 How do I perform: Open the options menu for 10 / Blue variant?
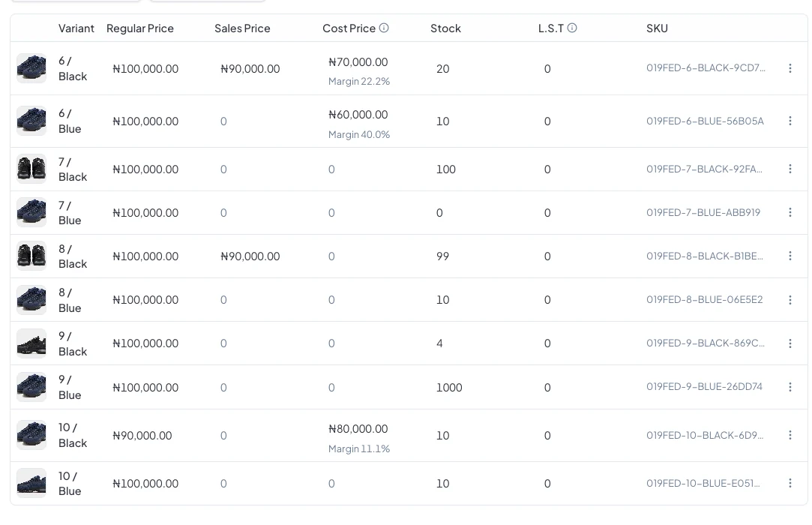[x=790, y=483]
